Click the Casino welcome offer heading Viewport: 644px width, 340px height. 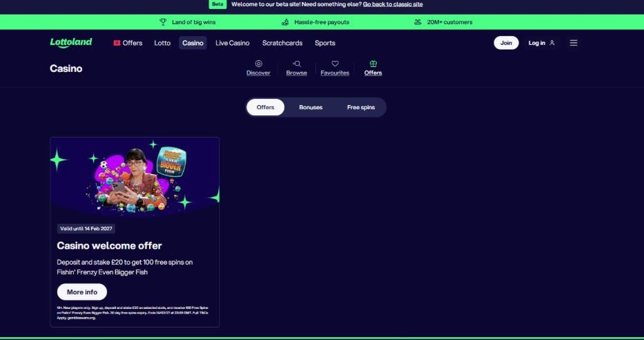coord(109,246)
